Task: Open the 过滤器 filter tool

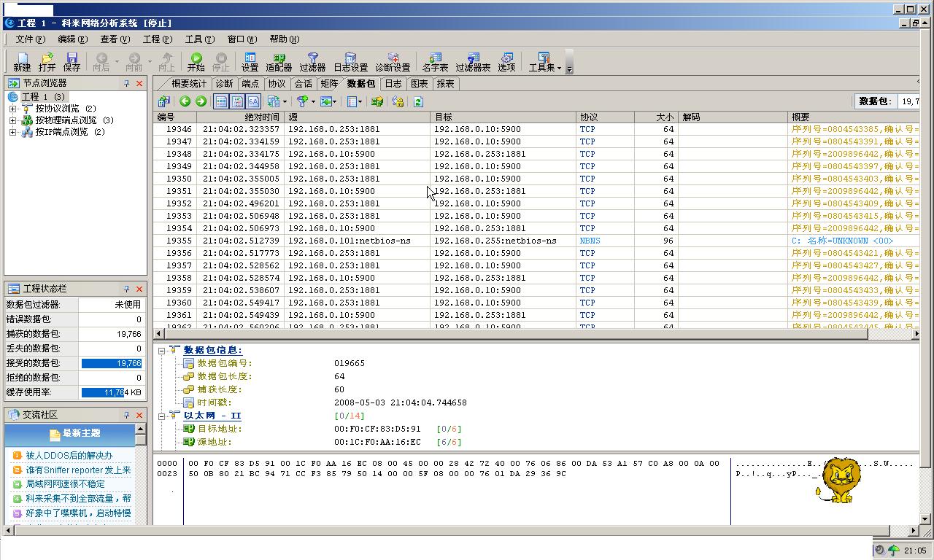Action: click(x=312, y=61)
